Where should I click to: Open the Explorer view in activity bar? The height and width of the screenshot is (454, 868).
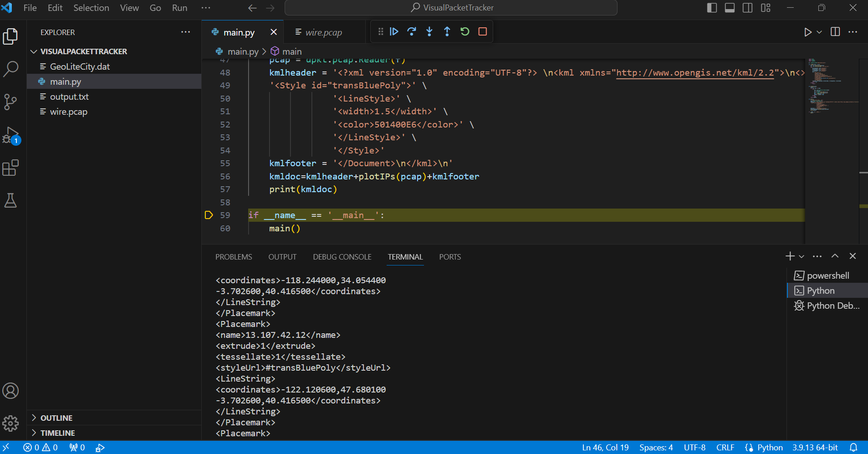tap(10, 36)
